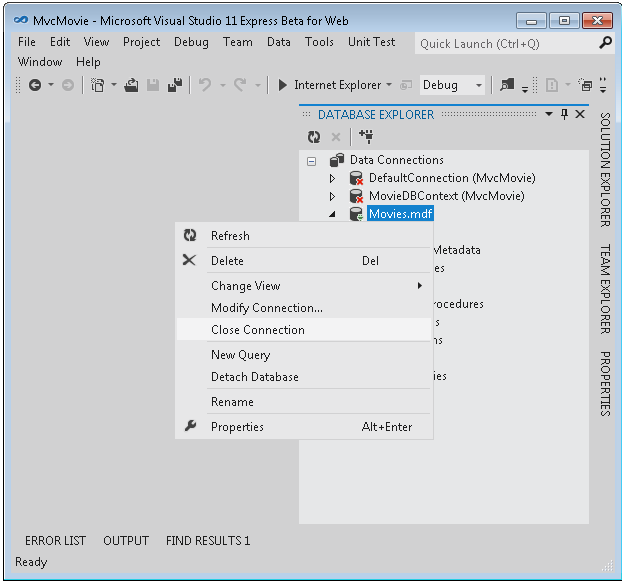This screenshot has width=622, height=583.
Task: Click the Save toolbar icon
Action: pos(153,85)
